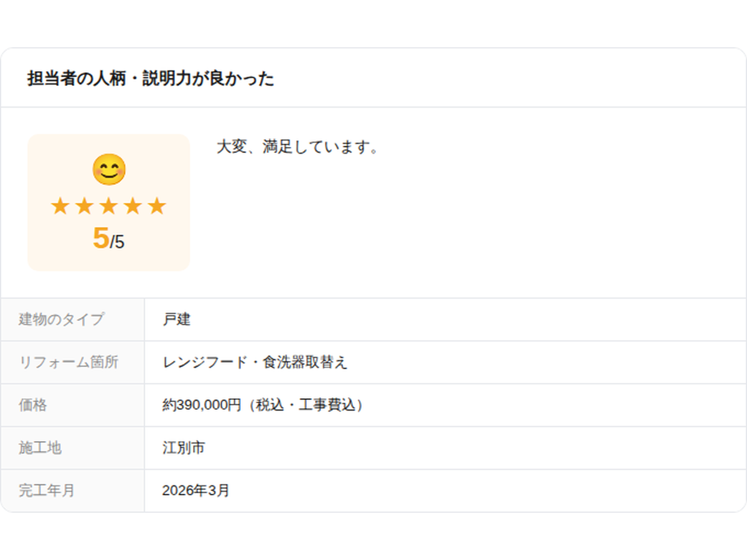
Task: Click the large orange 5 score
Action: [101, 238]
